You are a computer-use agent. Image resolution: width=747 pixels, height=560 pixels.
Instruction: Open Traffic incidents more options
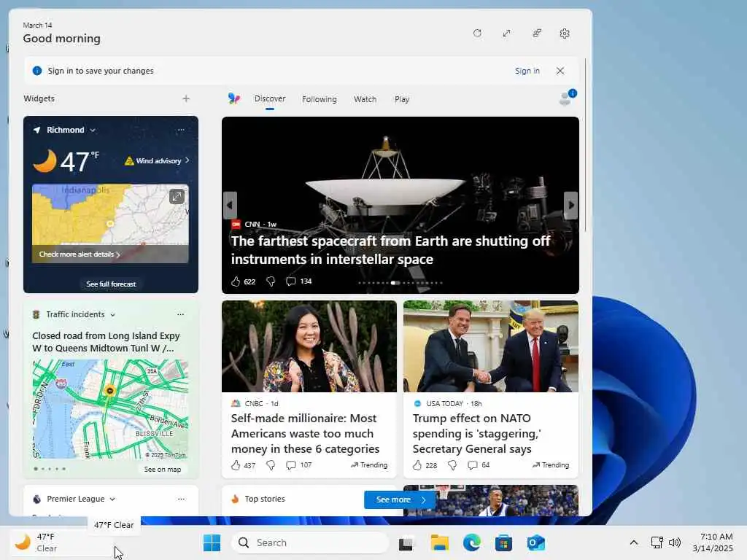[181, 314]
